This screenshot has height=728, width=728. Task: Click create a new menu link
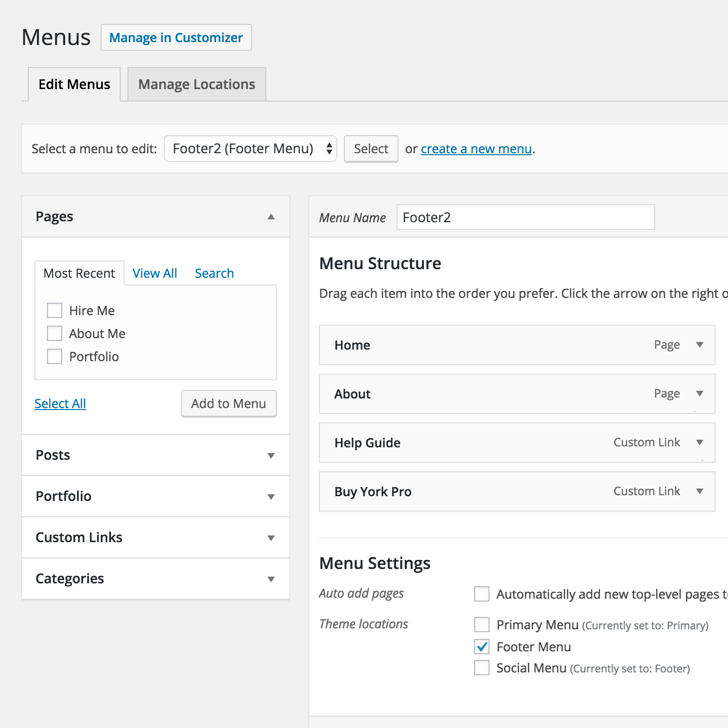coord(476,149)
